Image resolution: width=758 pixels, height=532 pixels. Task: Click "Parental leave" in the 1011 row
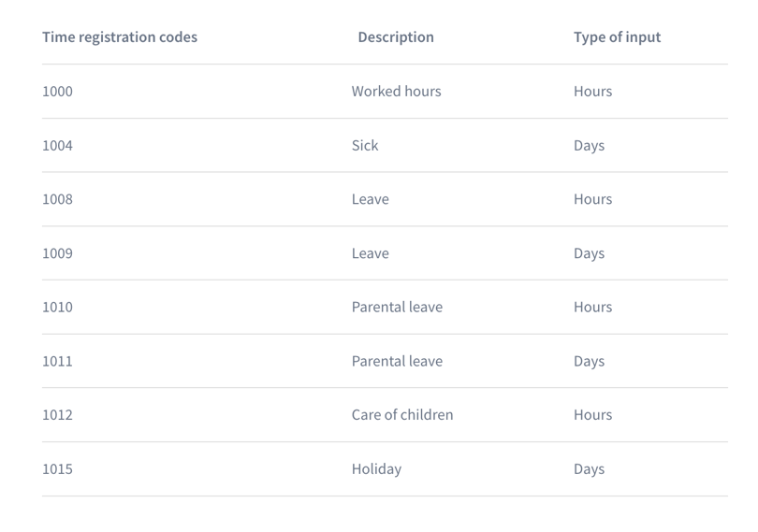(x=397, y=361)
